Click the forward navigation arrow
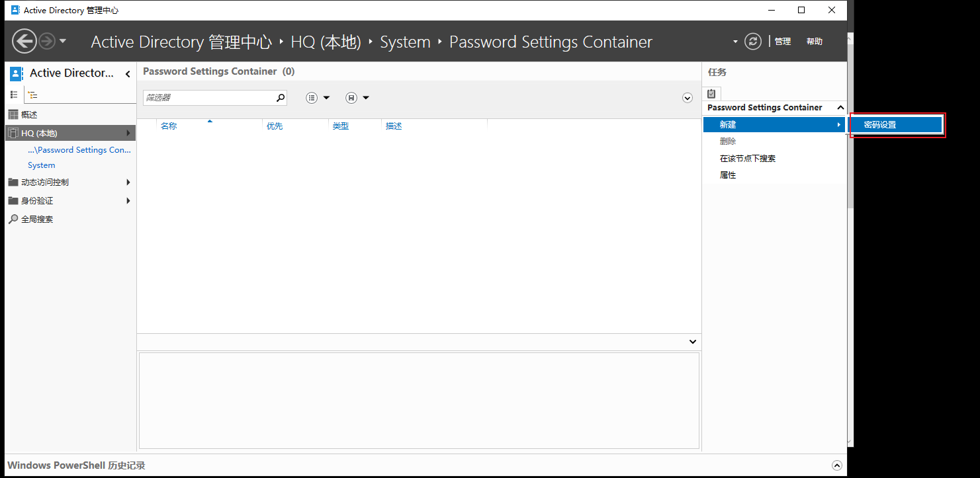Image resolution: width=980 pixels, height=478 pixels. (x=47, y=42)
